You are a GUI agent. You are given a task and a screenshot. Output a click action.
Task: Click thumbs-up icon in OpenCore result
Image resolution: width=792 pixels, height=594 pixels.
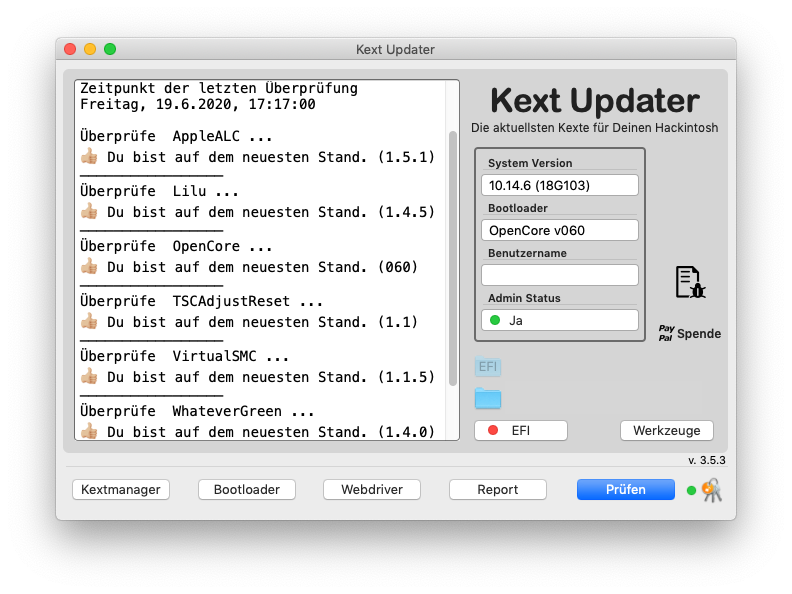click(x=89, y=266)
